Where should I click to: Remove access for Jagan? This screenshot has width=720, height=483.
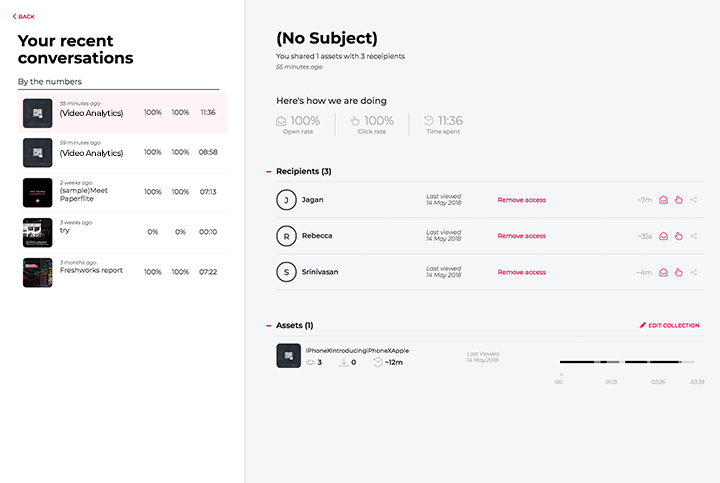click(522, 200)
